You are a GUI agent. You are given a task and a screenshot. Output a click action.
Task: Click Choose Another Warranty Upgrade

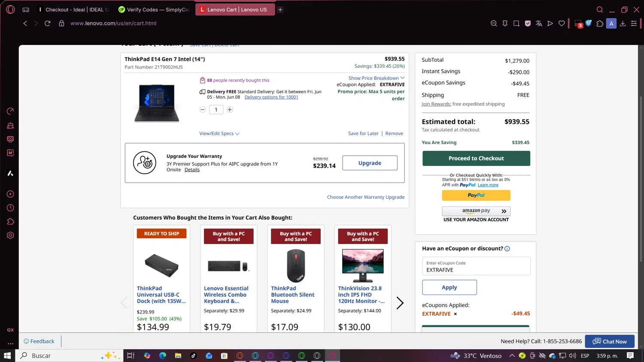tap(366, 197)
